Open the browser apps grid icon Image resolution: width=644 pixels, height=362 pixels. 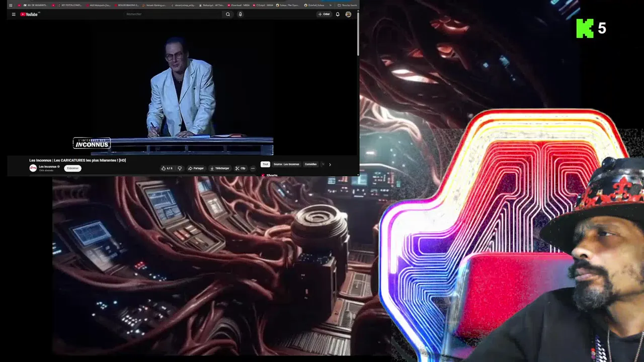pos(11,5)
